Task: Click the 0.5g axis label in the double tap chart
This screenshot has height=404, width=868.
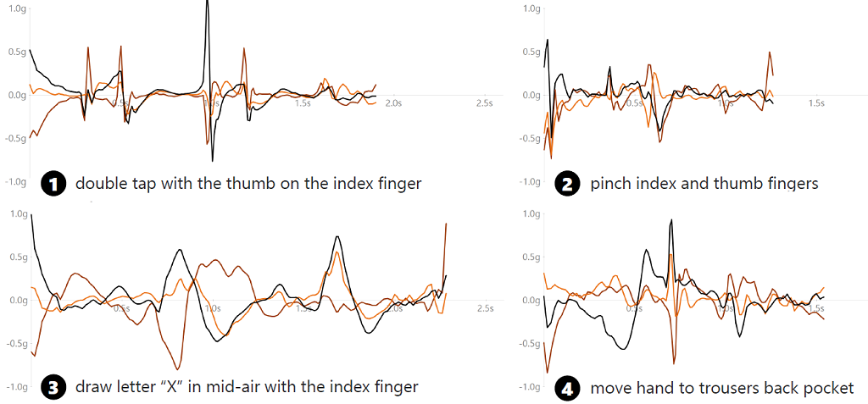Action: click(15, 52)
